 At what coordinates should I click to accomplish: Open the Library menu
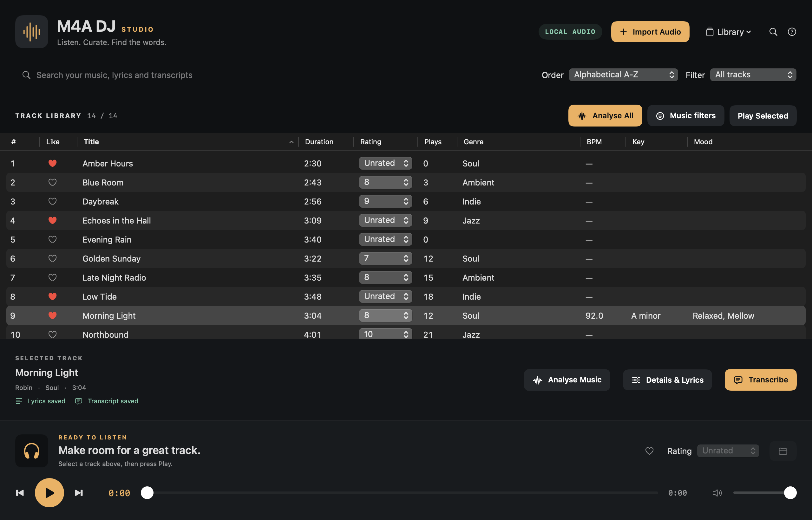(729, 32)
